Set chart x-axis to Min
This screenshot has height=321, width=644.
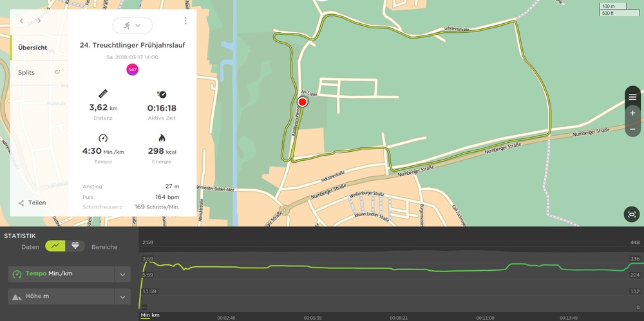[145, 315]
